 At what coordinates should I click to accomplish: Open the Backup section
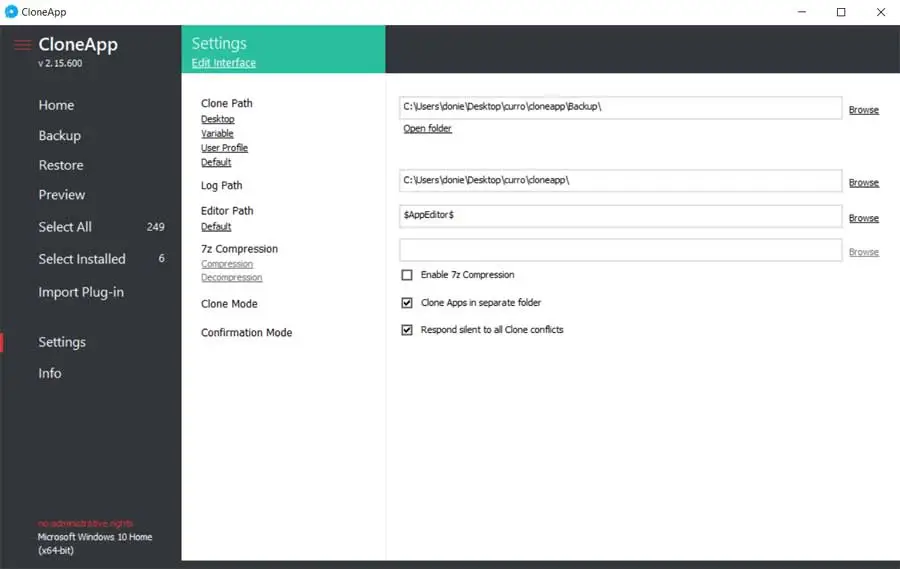tap(60, 136)
